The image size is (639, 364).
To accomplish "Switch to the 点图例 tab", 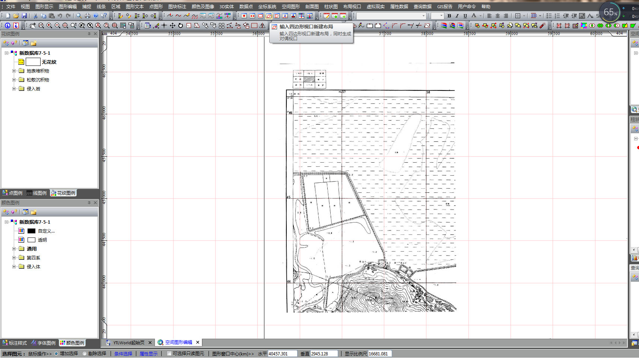I will click(13, 193).
